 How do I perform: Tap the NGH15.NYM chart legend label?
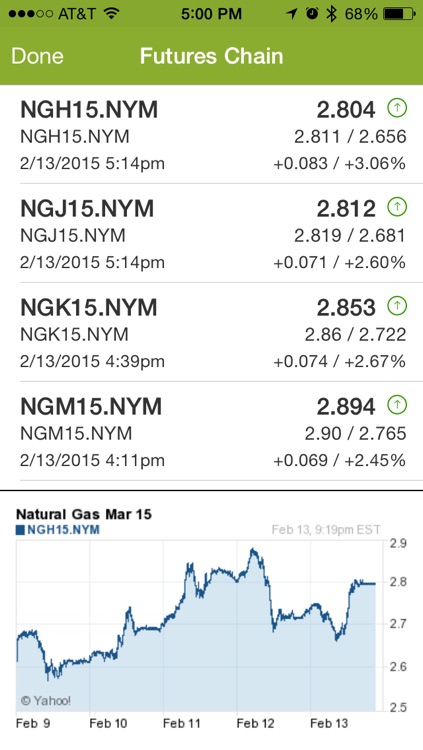[x=63, y=529]
